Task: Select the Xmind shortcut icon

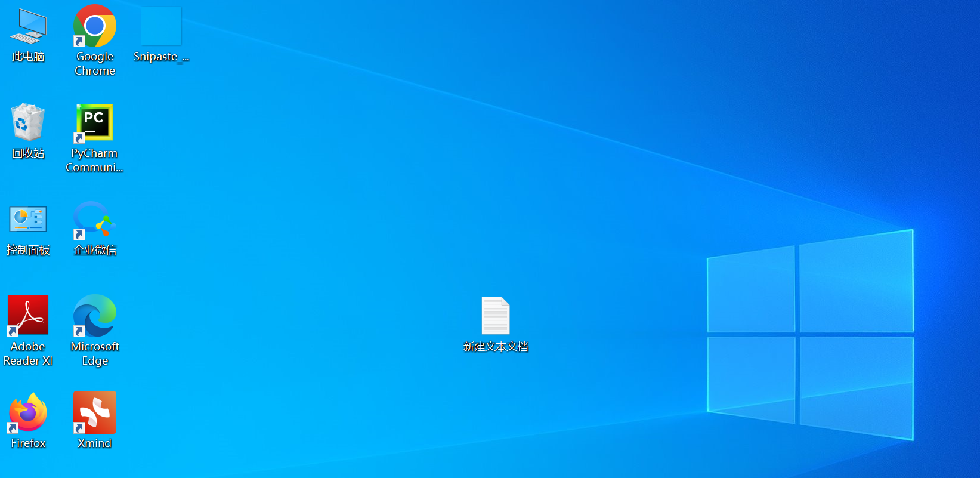Action: (95, 412)
